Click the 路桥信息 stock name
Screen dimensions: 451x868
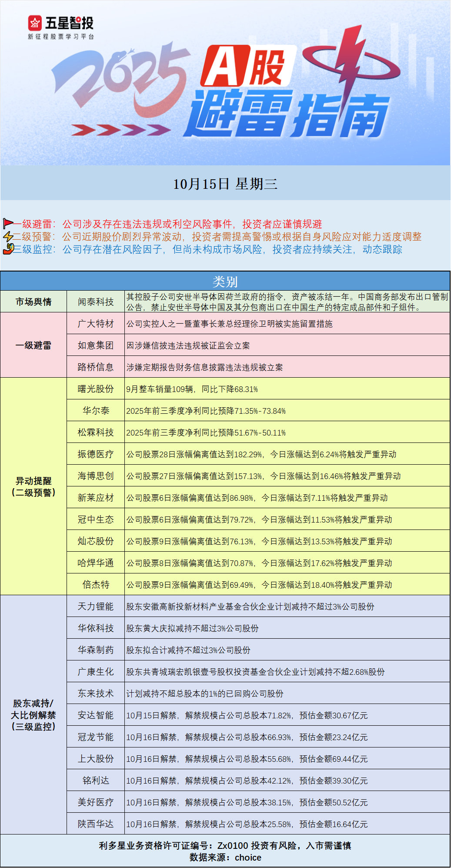[x=96, y=367]
